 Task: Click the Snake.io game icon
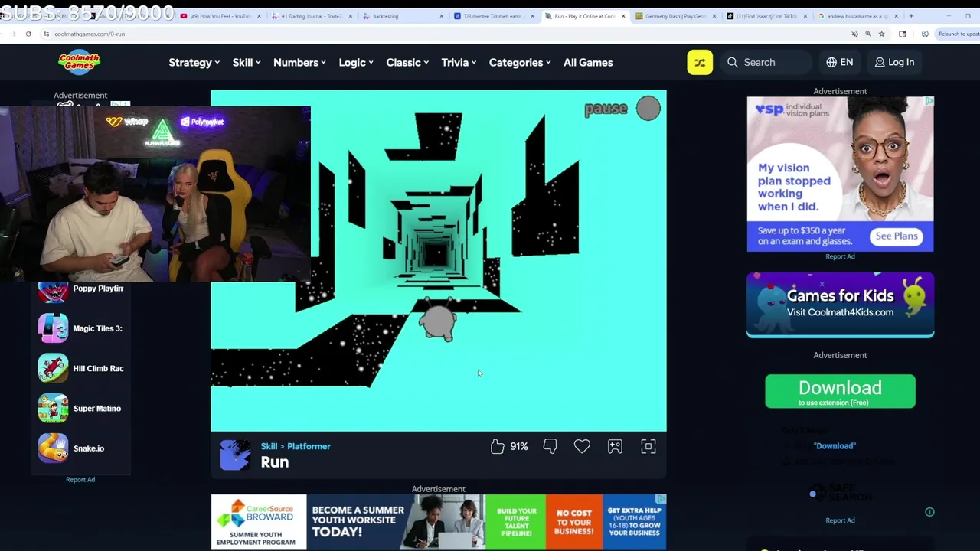(53, 448)
